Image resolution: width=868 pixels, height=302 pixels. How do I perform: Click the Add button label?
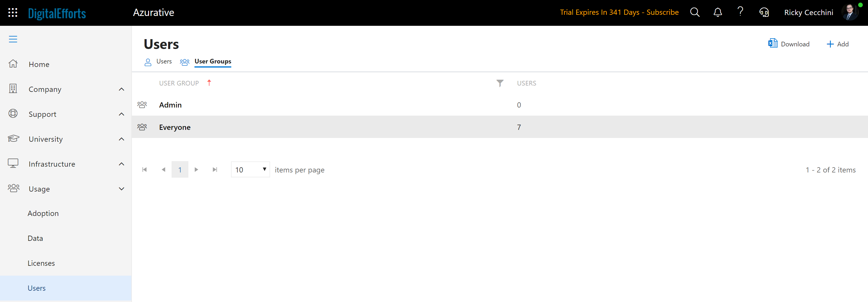pos(843,44)
